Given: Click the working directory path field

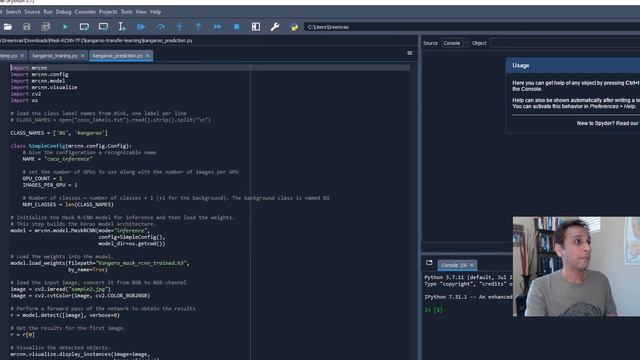Looking at the screenshot, I should coord(472,27).
